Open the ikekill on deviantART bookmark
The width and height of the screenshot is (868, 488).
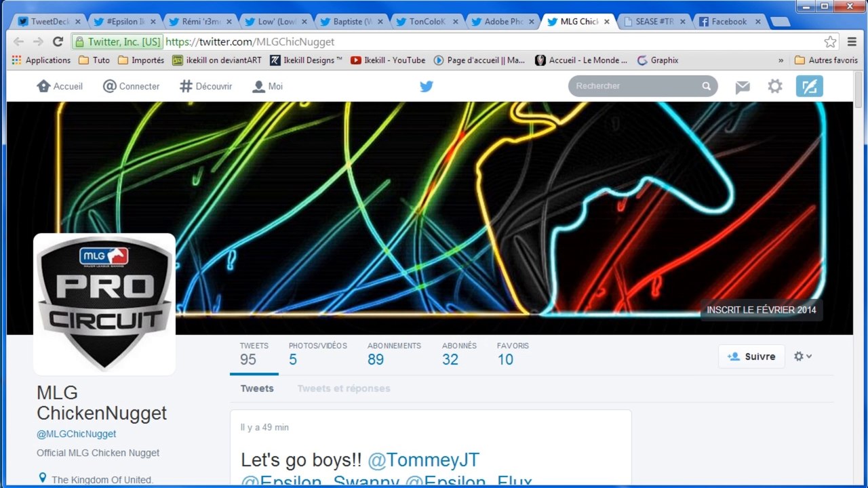pyautogui.click(x=217, y=60)
